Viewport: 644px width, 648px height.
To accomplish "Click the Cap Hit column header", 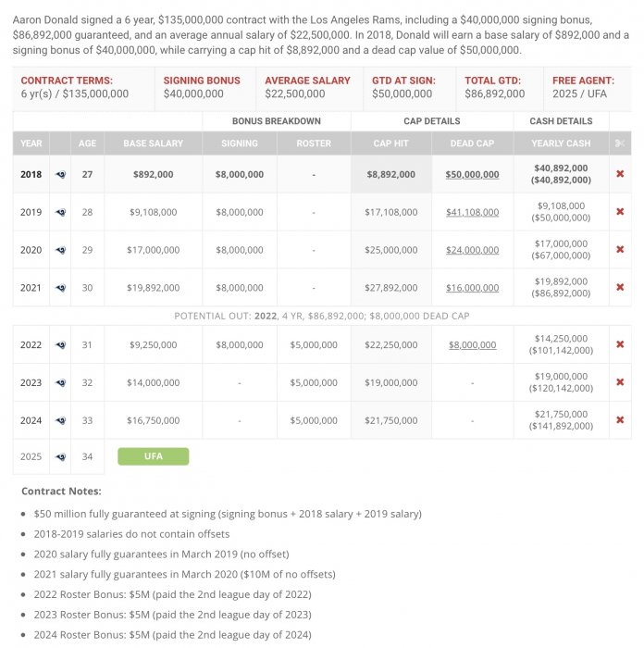I will [x=390, y=143].
